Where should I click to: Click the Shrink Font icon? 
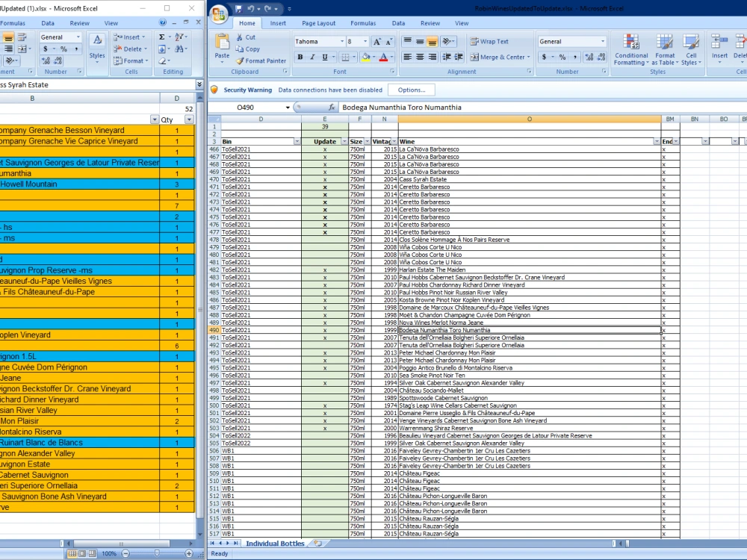tap(388, 42)
